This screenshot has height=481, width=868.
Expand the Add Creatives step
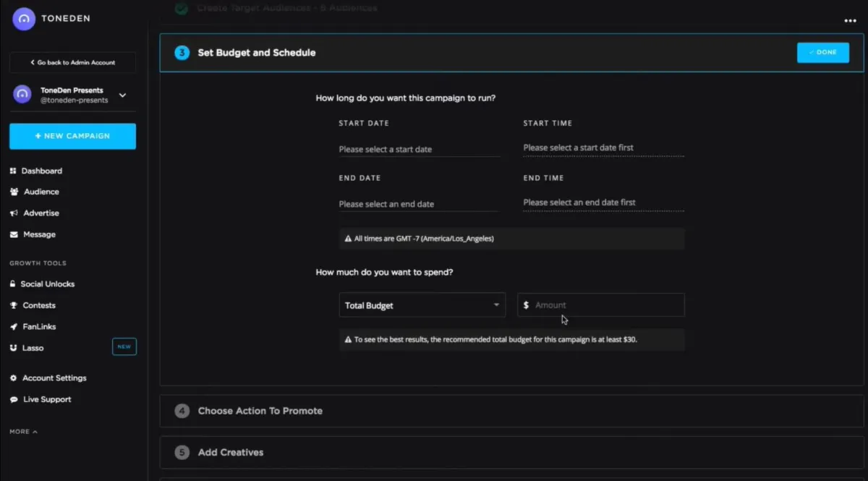(x=230, y=452)
